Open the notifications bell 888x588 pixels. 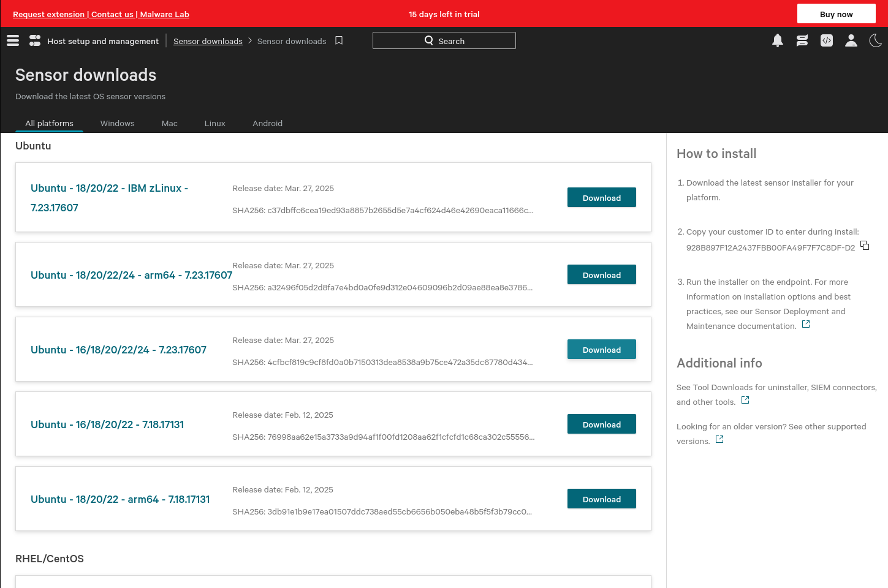(x=778, y=41)
